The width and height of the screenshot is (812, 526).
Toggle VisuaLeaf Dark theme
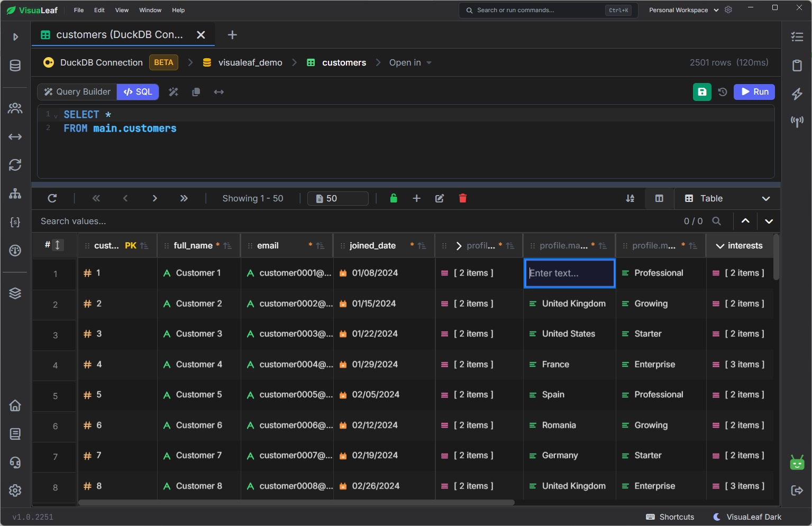[747, 517]
